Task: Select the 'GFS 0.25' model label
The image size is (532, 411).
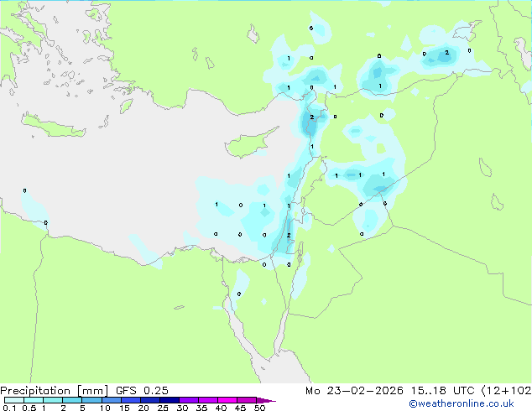Action: point(142,391)
